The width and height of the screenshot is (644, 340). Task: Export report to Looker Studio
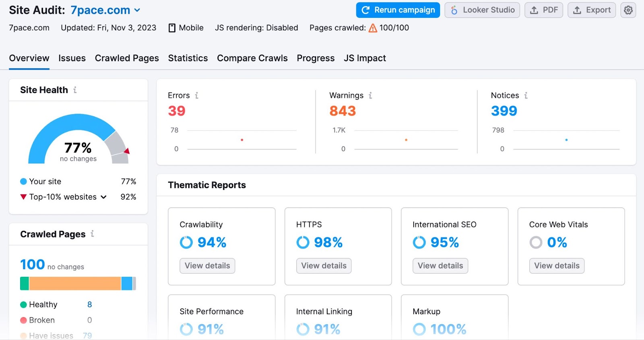click(482, 10)
